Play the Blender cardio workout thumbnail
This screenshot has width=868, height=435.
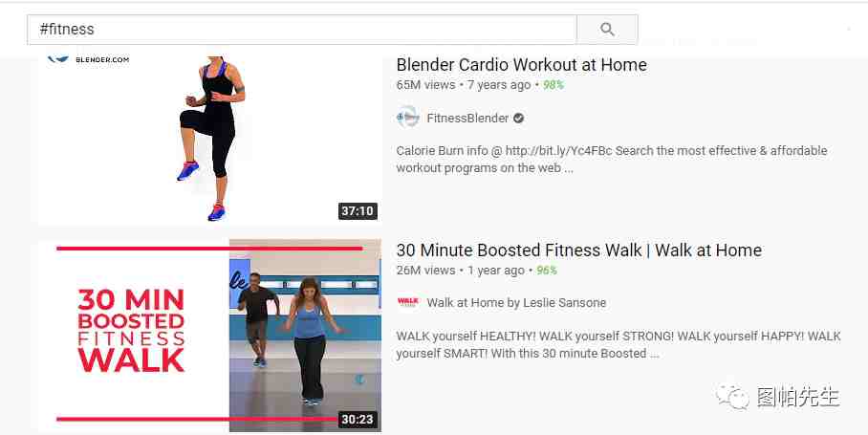209,140
